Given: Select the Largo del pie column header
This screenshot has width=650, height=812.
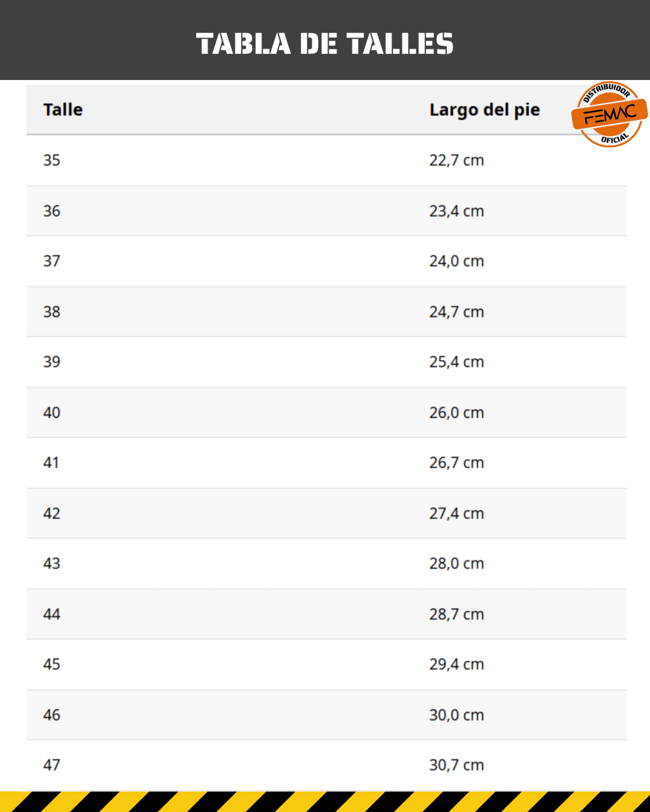Looking at the screenshot, I should pos(484,110).
